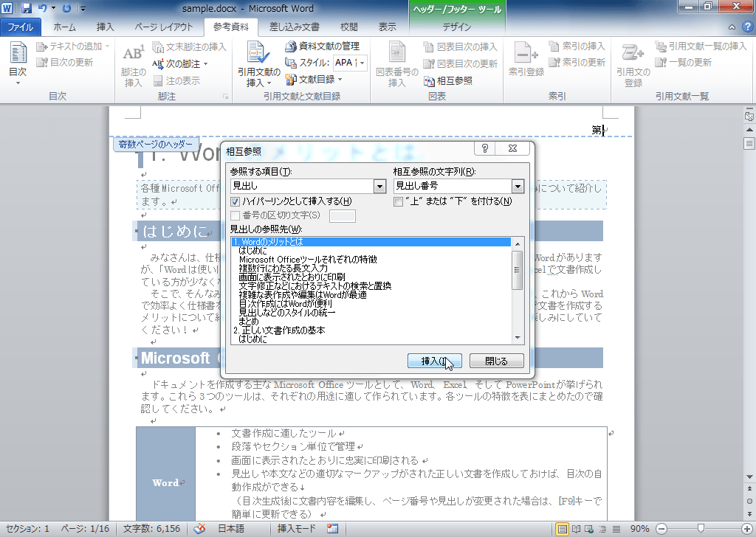Click the 90% zoom level button
Screen dimensions: 756x537
pos(640,529)
